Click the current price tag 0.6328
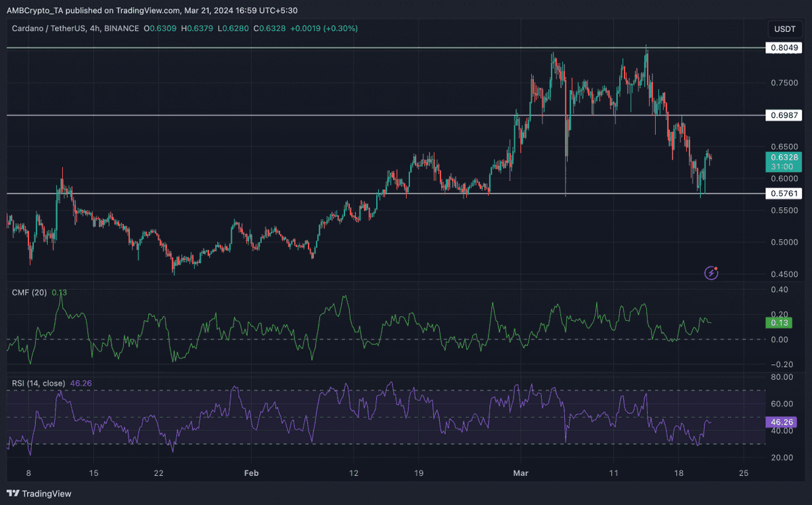812x505 pixels. [x=783, y=161]
